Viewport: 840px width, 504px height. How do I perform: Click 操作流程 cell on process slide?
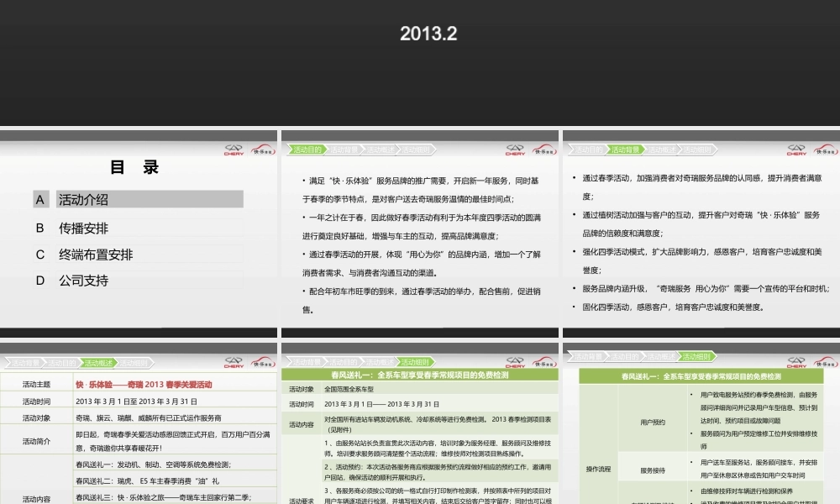click(598, 470)
